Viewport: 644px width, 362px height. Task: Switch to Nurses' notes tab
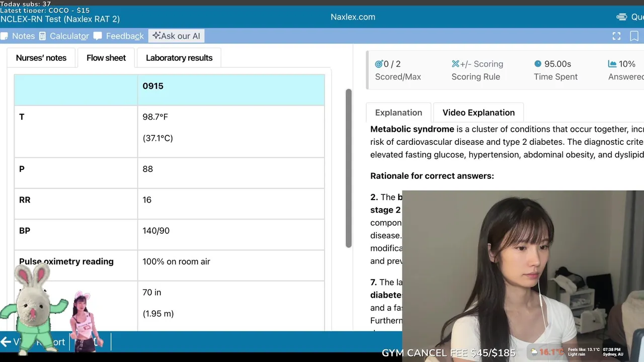pos(41,58)
